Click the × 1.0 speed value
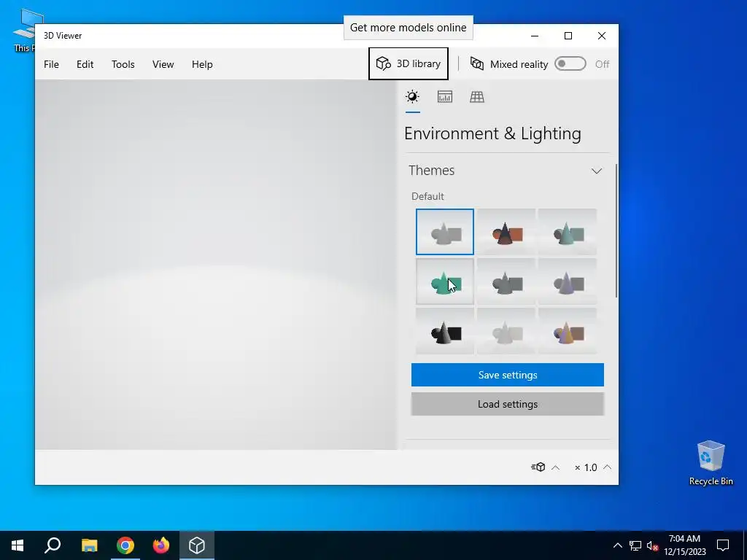Viewport: 747px width, 560px height. pos(586,467)
